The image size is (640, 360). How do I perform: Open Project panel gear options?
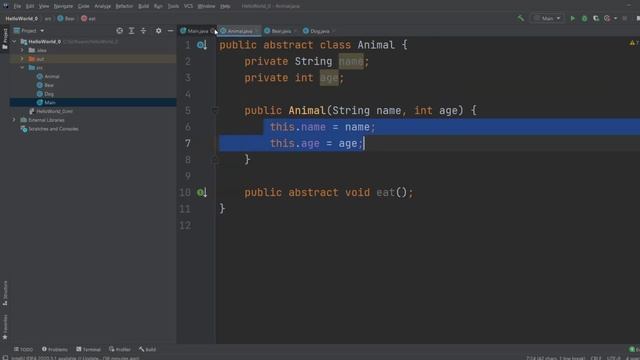[x=158, y=31]
